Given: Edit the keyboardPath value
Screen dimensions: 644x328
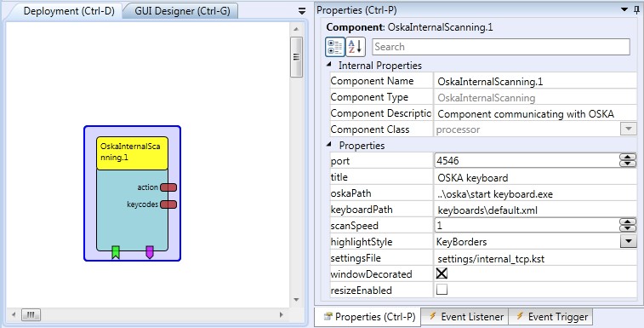Looking at the screenshot, I should click(x=535, y=210).
